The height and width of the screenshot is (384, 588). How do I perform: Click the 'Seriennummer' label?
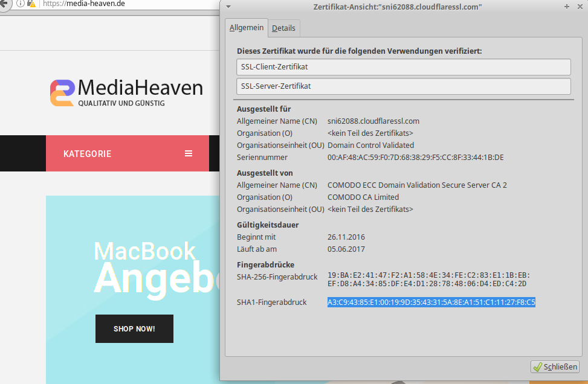point(262,158)
